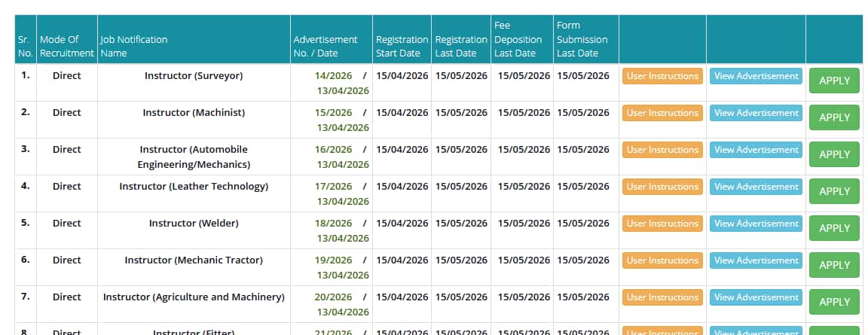Open advertisement number 20/2026 link
868x335 pixels.
click(333, 297)
